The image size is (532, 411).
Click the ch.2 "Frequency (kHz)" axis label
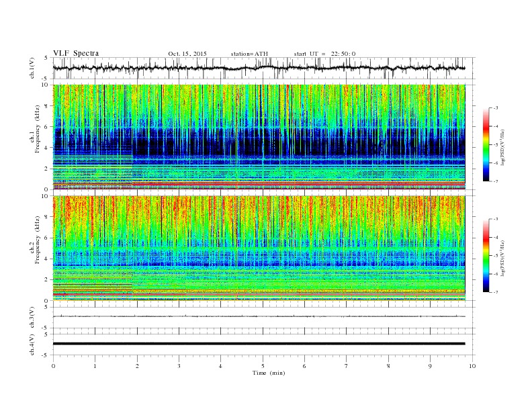[38, 240]
